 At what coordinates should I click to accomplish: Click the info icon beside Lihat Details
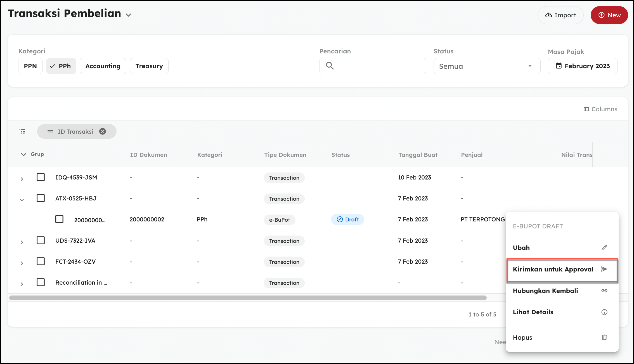[604, 312]
